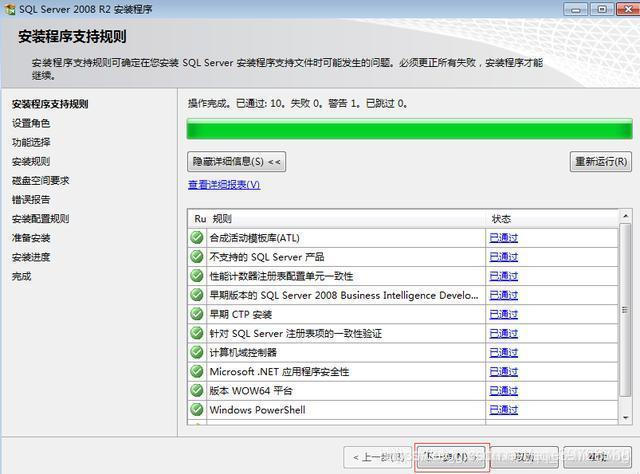Sort by the 状态 column header

pos(552,219)
